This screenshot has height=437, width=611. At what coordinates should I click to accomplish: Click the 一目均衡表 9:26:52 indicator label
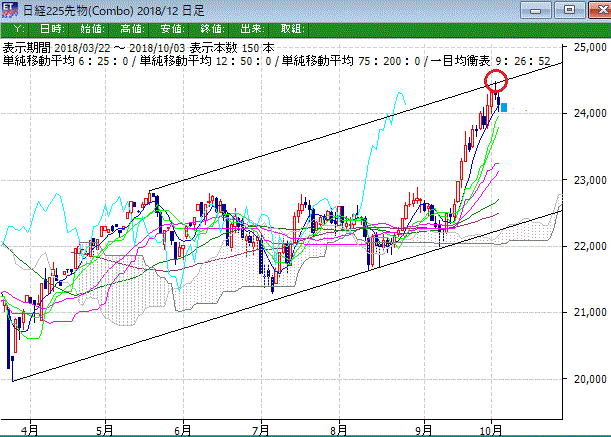[490, 61]
